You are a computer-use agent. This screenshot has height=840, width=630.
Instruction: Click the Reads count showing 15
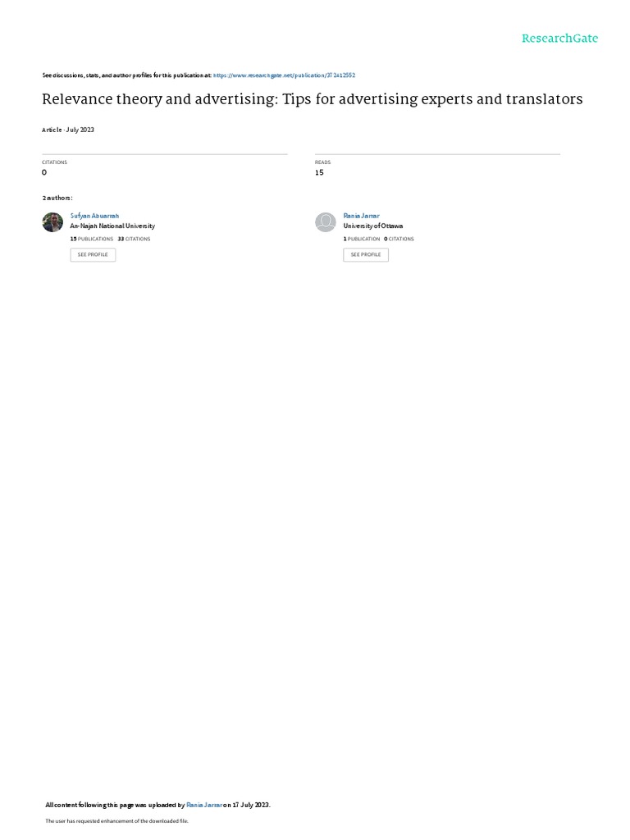pyautogui.click(x=319, y=172)
